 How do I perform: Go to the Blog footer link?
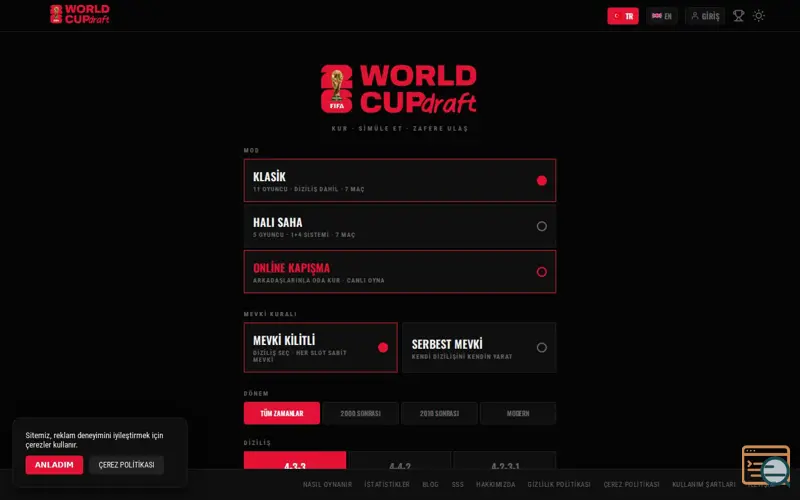tap(430, 484)
